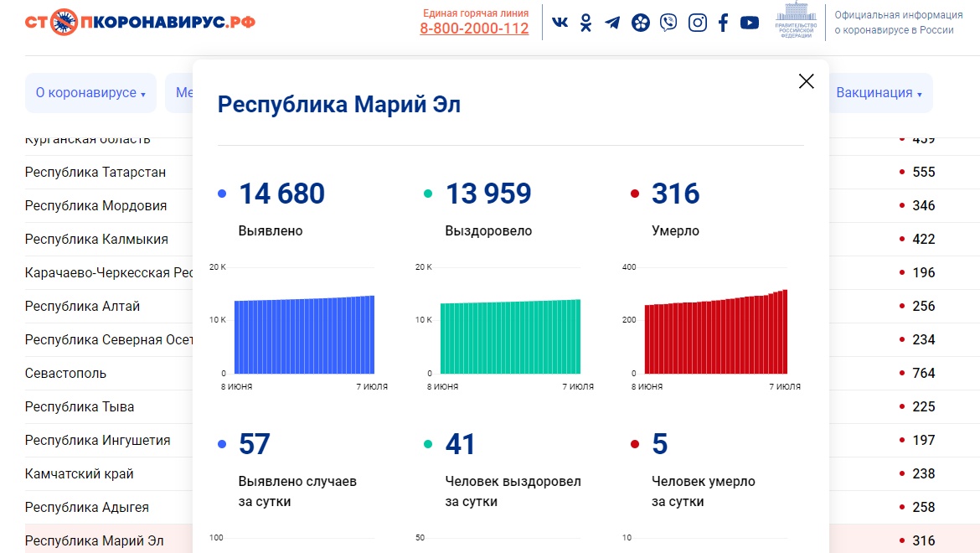Call hotline link 8-800-2000-112
This screenshot has width=980, height=553.
point(474,28)
